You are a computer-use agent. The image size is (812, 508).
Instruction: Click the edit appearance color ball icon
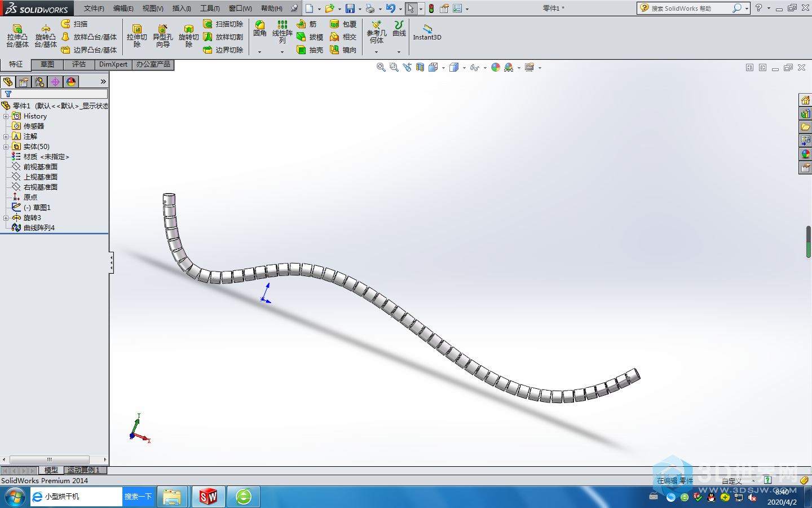pos(495,67)
